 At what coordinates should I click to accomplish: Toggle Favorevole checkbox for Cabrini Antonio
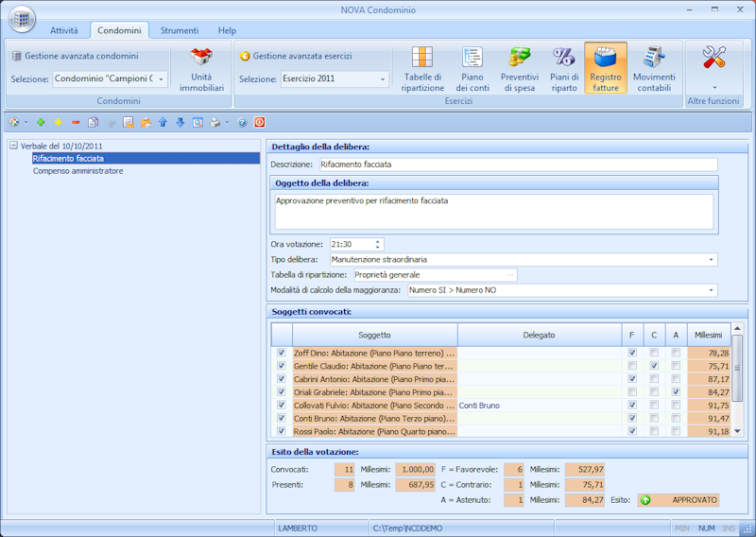point(632,379)
